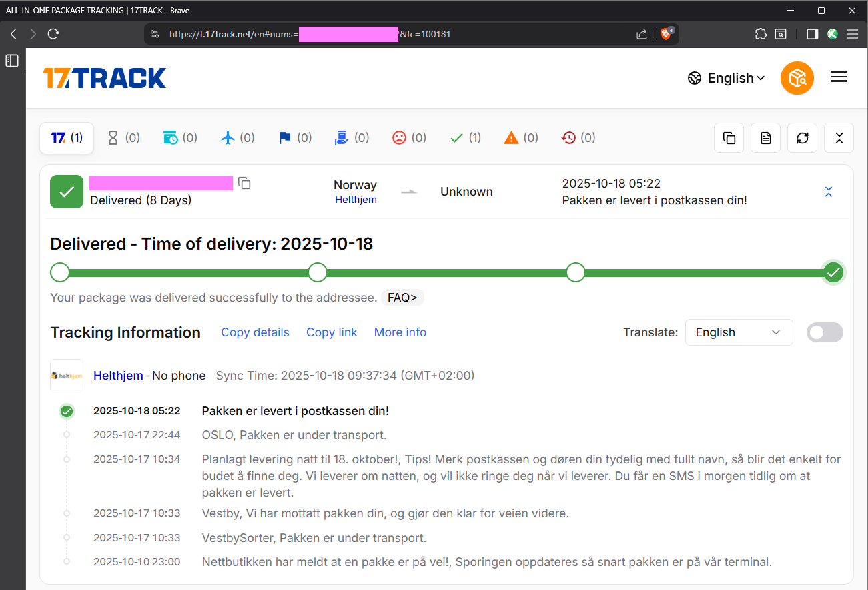Toggle the translate switch on
This screenshot has width=868, height=590.
(x=825, y=332)
